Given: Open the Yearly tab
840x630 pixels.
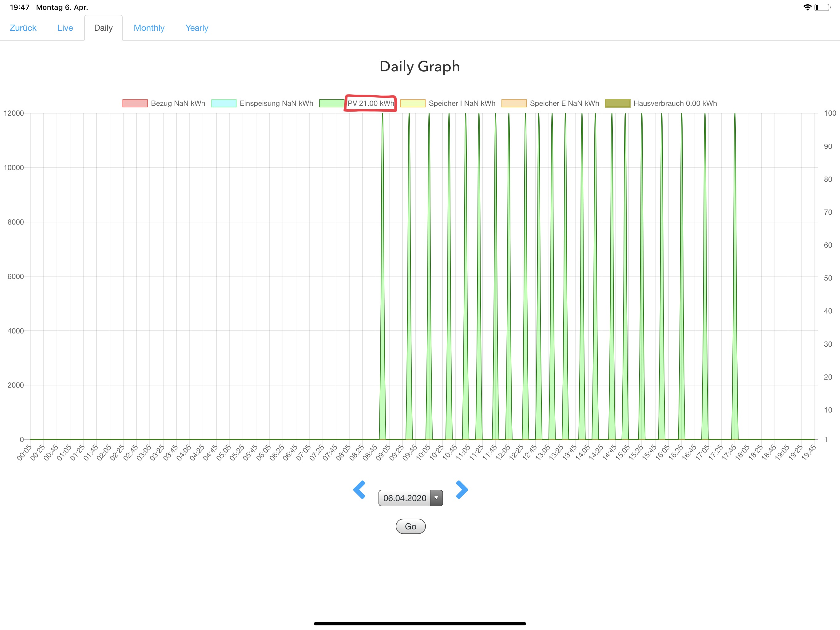Looking at the screenshot, I should (197, 28).
